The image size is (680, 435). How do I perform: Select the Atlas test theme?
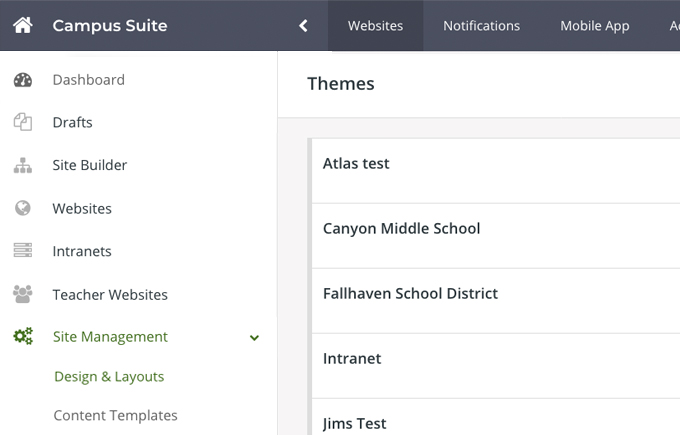click(x=356, y=164)
